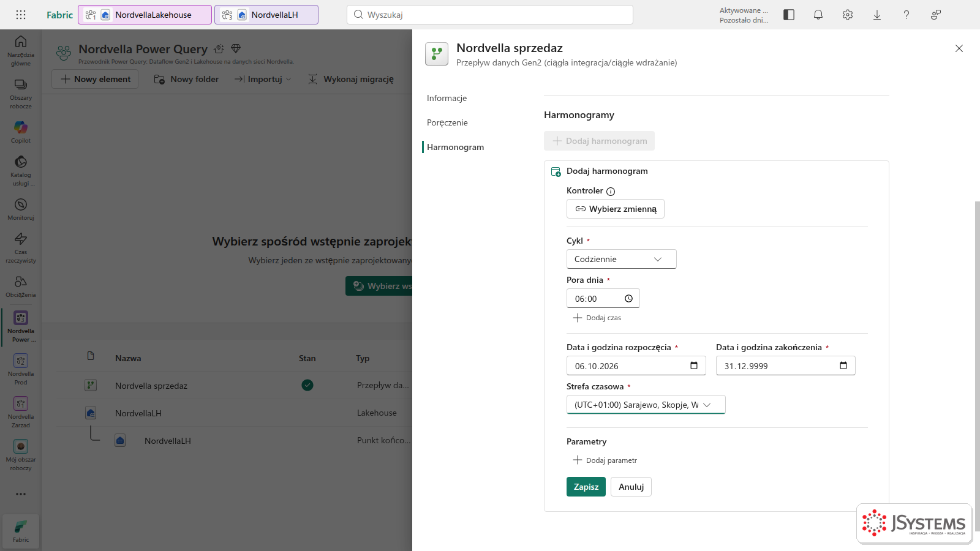Image resolution: width=980 pixels, height=551 pixels.
Task: Open Mój obszar roboczy icon
Action: (x=21, y=455)
